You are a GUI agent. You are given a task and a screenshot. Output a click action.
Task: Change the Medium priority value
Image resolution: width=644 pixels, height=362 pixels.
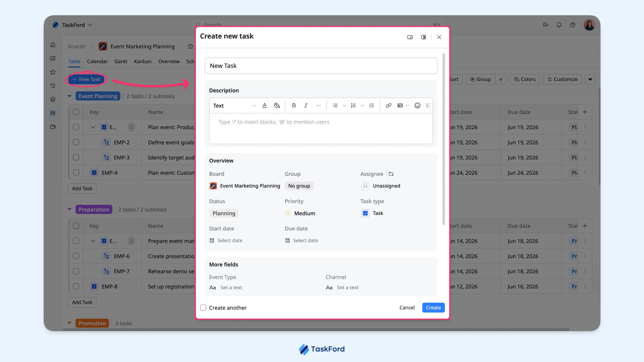(x=300, y=213)
